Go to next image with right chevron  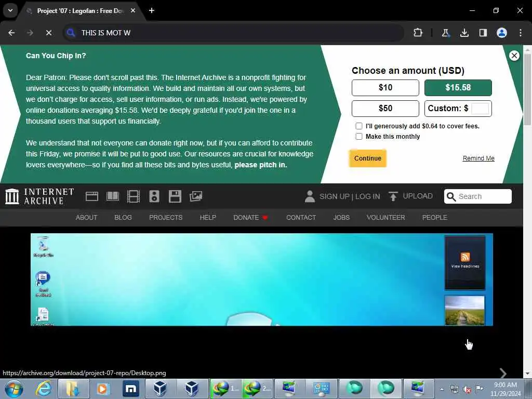coord(503,373)
